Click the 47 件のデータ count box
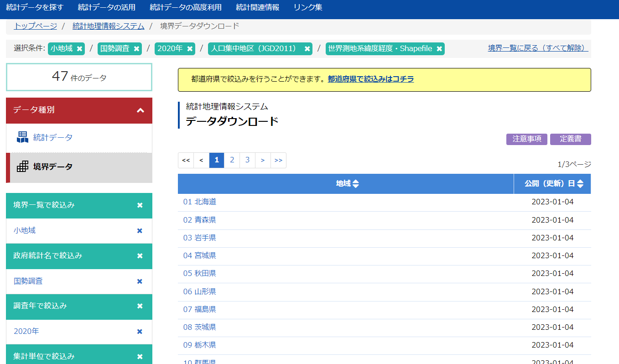This screenshot has width=619, height=364. click(x=79, y=77)
